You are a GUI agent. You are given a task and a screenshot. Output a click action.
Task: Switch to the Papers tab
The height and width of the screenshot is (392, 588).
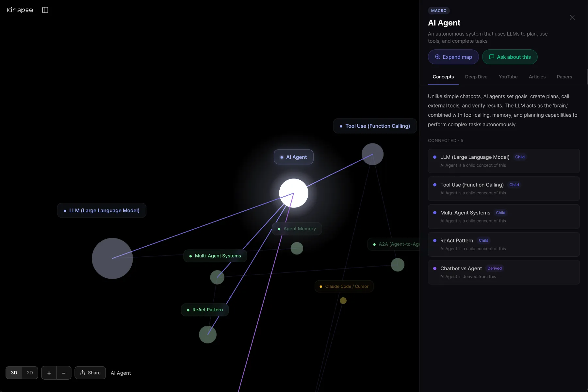coord(564,77)
